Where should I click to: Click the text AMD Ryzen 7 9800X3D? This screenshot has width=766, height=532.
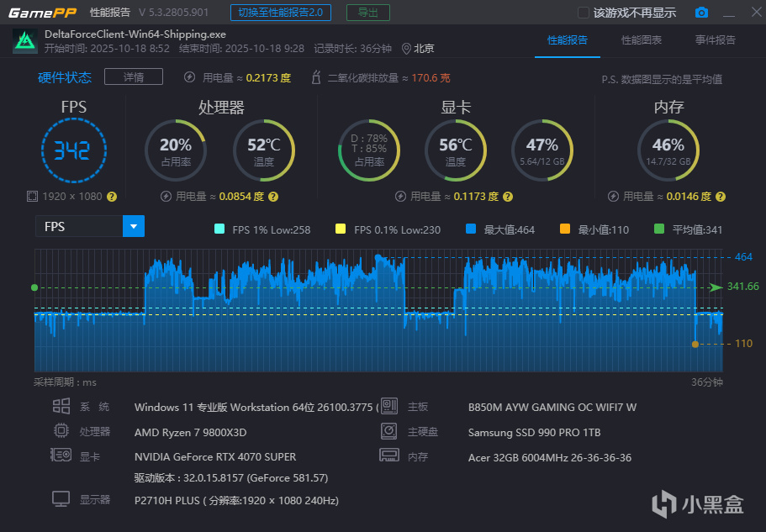(x=191, y=433)
